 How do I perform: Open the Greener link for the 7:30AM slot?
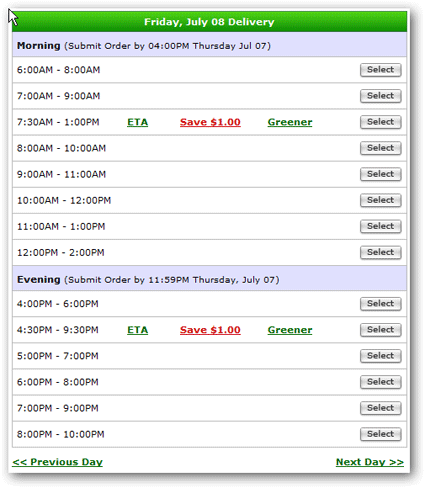click(x=290, y=122)
